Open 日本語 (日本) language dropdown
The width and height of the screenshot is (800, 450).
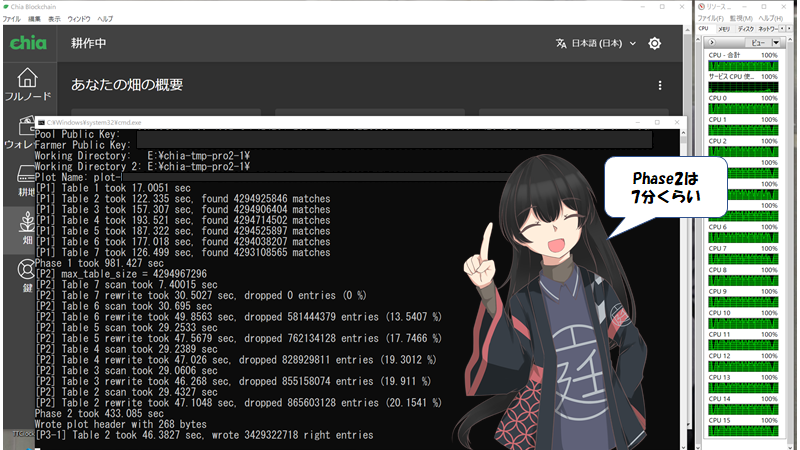tap(603, 43)
